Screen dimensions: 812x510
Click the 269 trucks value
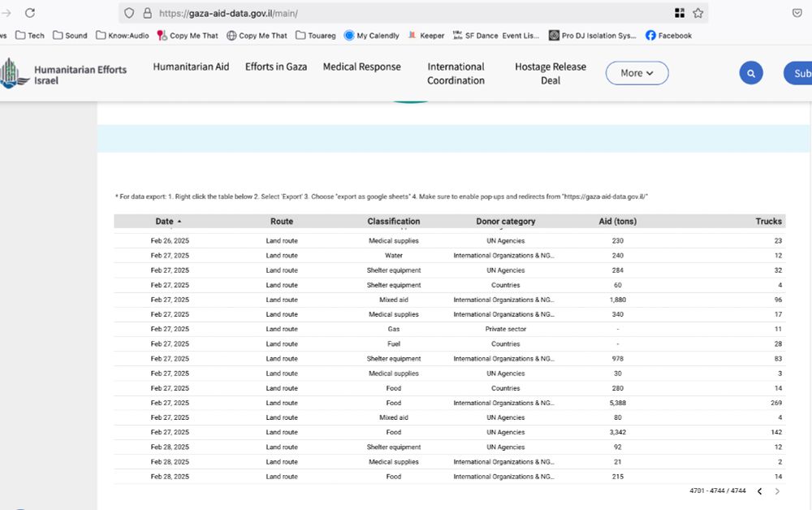tap(776, 403)
